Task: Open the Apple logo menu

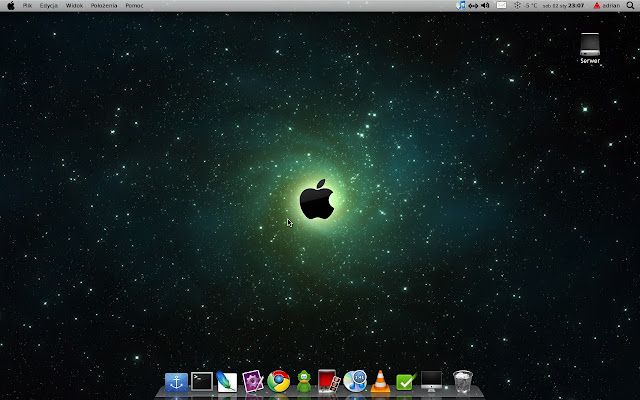Action: click(11, 6)
